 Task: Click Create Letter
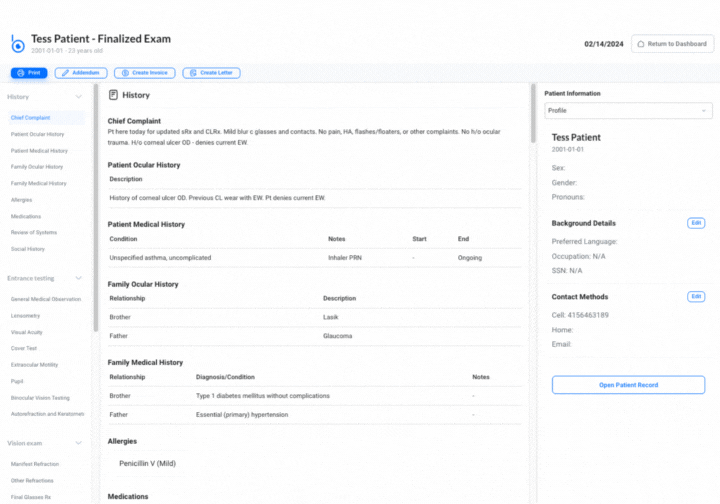(x=211, y=73)
